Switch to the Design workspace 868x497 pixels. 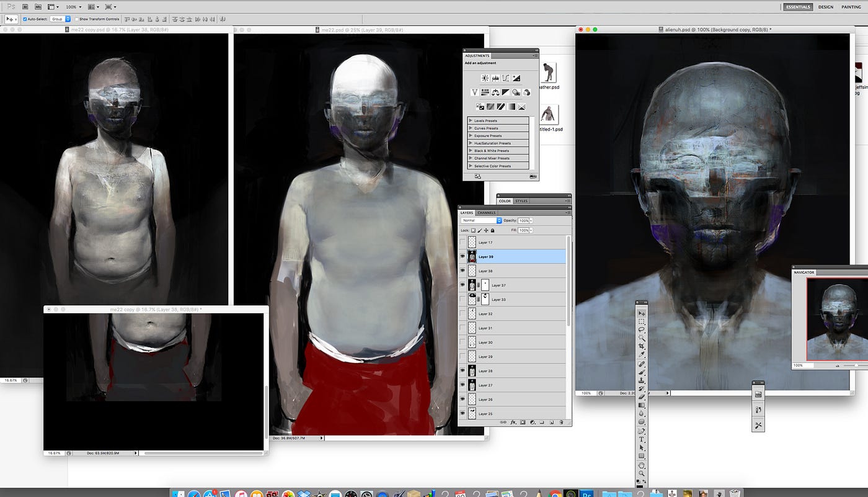(826, 7)
